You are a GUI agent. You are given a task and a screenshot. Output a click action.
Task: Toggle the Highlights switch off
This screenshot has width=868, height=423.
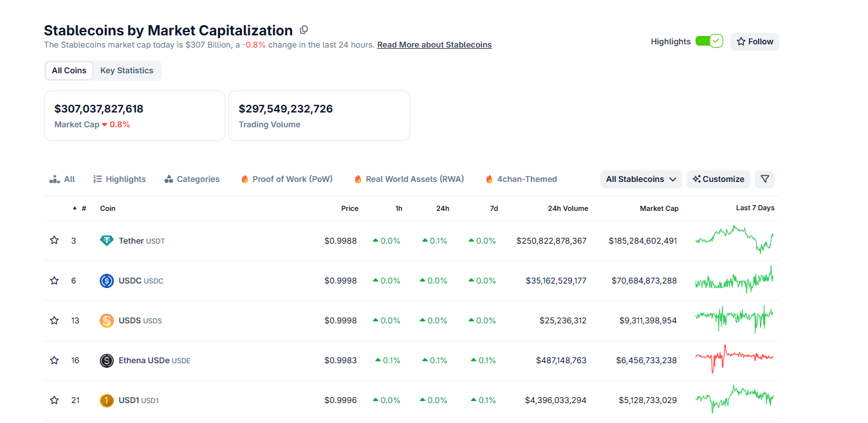709,40
